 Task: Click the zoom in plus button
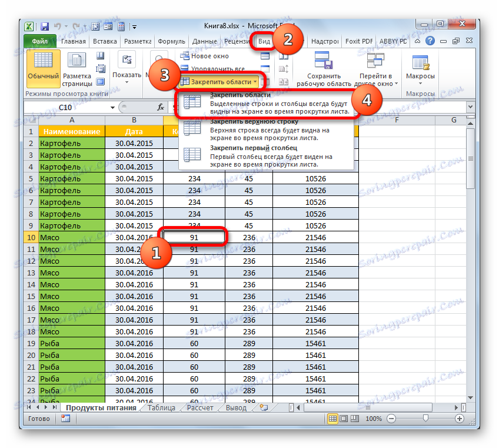click(459, 419)
